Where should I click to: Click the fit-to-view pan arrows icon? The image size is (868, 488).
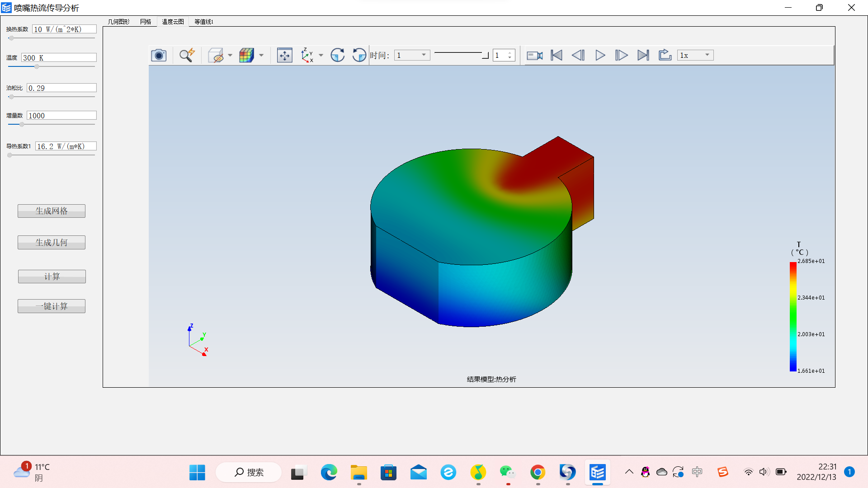pos(285,55)
